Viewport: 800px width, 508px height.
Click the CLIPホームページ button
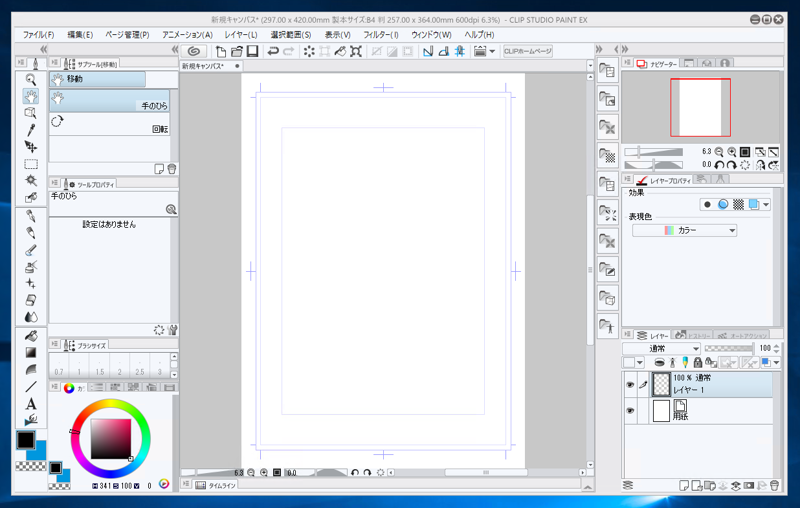click(x=528, y=51)
